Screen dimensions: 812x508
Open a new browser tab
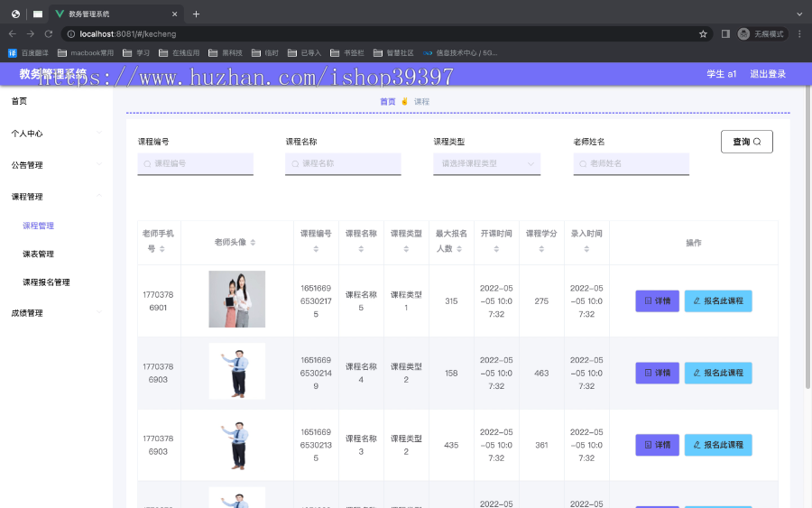tap(196, 14)
